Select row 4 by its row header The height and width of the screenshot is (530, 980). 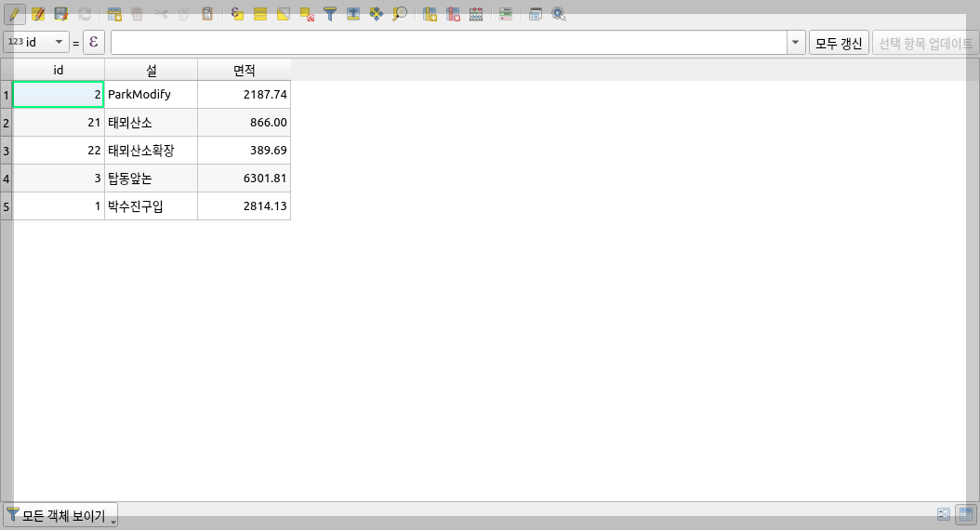point(7,179)
